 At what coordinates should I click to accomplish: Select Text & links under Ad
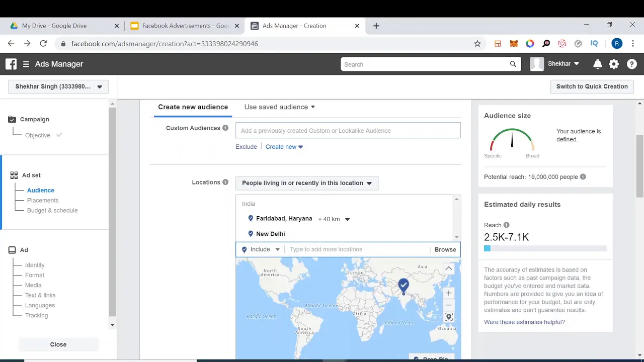pos(40,295)
